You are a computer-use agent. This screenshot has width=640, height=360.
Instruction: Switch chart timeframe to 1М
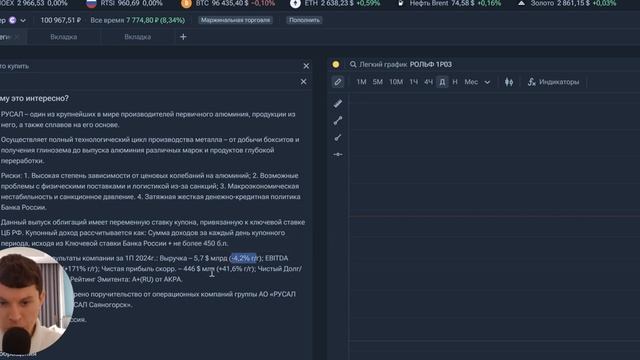click(361, 82)
